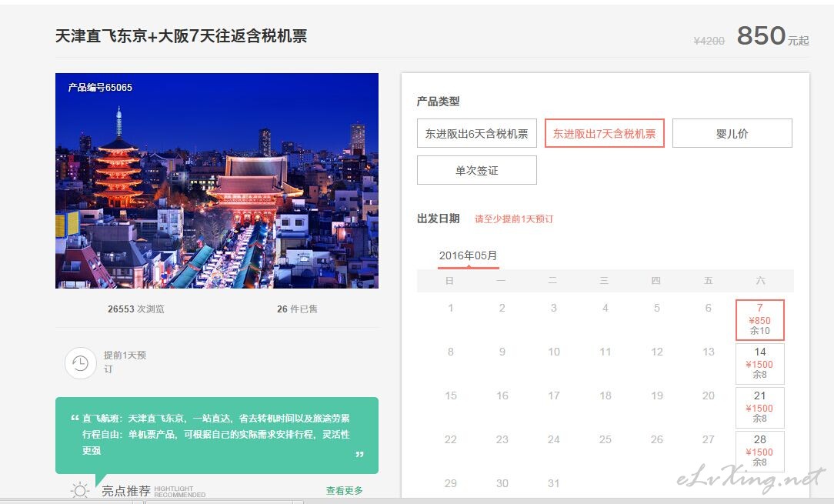The width and height of the screenshot is (834, 504).
Task: Choose the 单次签证 option
Action: (476, 170)
